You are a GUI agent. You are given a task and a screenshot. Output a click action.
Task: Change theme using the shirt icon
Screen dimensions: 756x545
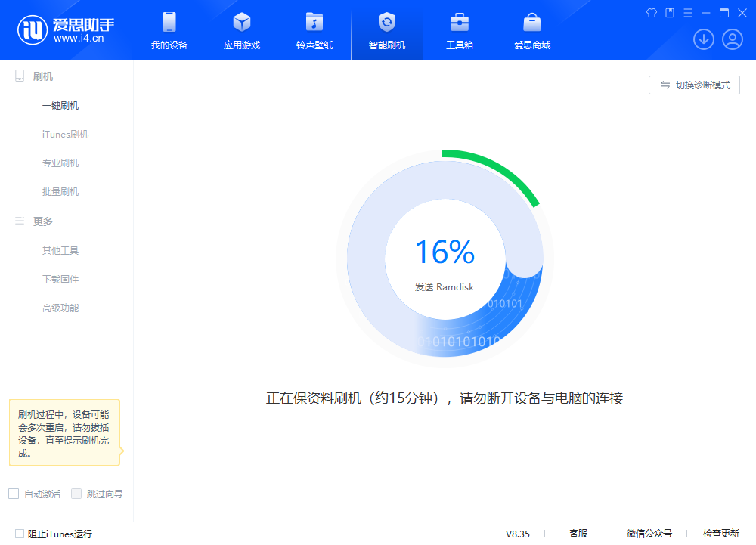(651, 12)
